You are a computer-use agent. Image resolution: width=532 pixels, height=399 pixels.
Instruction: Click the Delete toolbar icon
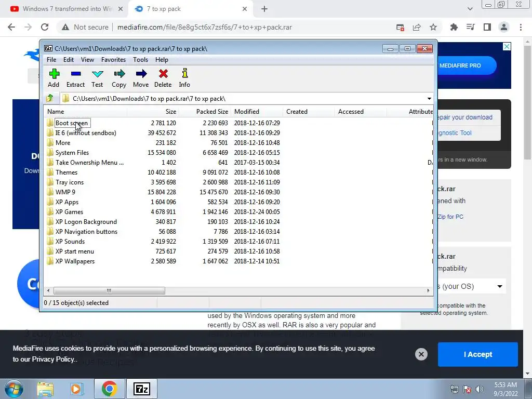pyautogui.click(x=163, y=78)
